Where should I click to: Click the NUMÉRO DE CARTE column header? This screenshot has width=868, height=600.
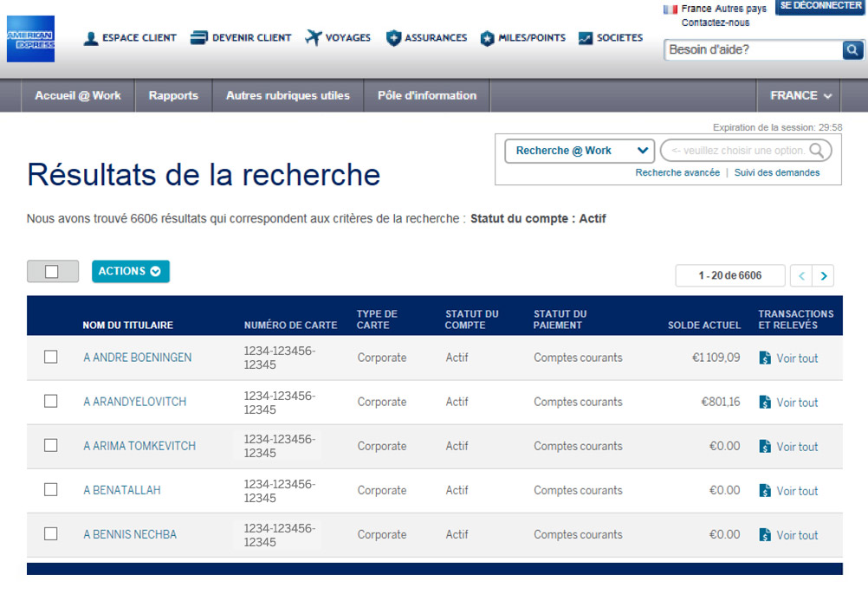click(290, 325)
